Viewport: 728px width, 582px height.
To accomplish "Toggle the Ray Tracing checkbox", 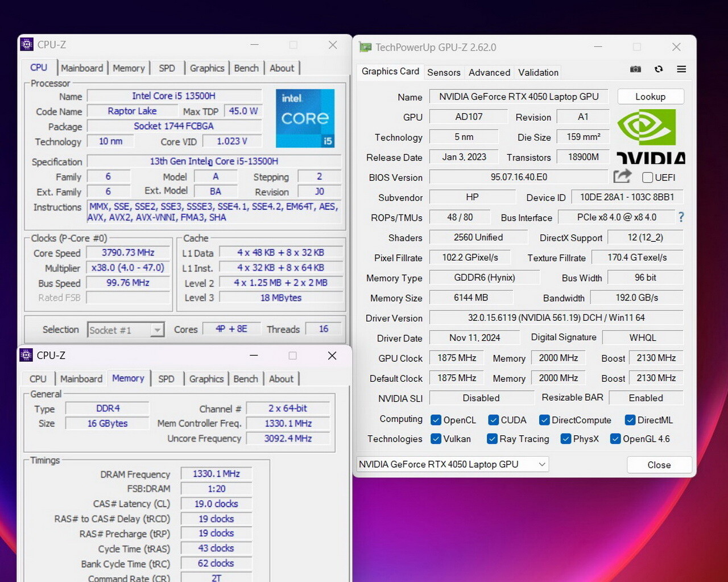I will coord(493,439).
